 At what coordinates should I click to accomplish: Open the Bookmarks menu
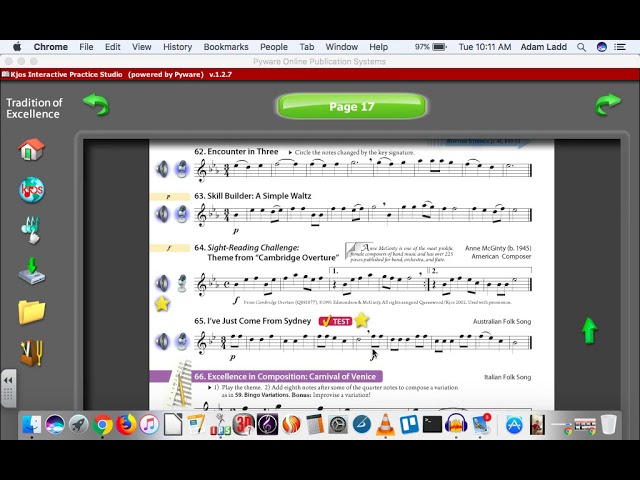tap(226, 47)
